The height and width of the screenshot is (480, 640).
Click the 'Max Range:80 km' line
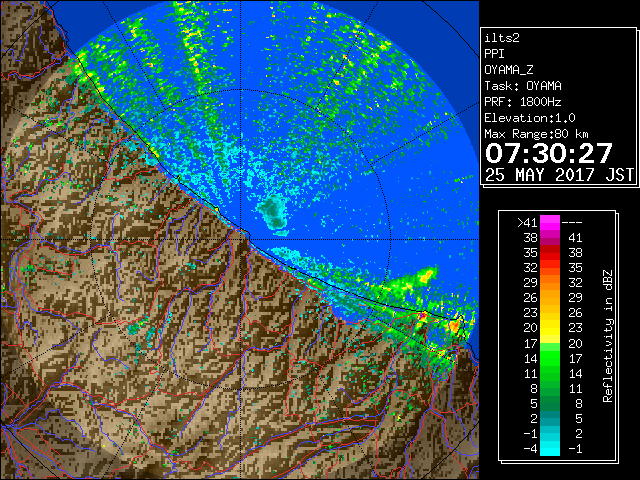536,134
